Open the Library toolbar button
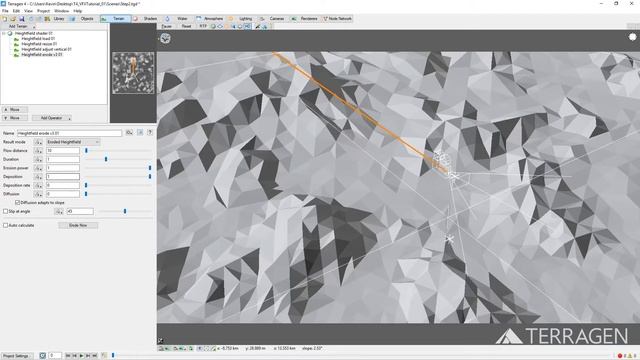 click(x=55, y=19)
